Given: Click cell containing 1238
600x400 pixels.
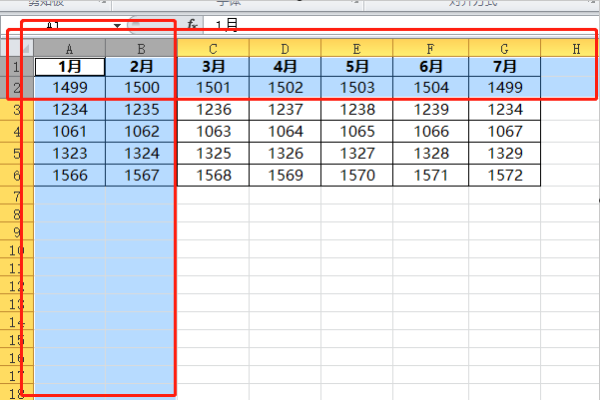Looking at the screenshot, I should pos(357,110).
